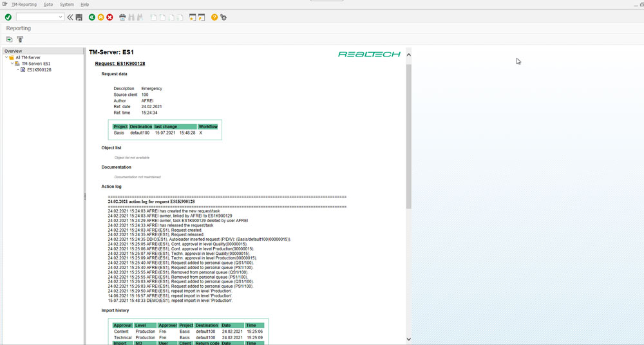Click log line '15.07.2021 15:48:33 DEMO(ES1), repeat import'
Image resolution: width=644 pixels, height=345 pixels.
click(x=171, y=301)
